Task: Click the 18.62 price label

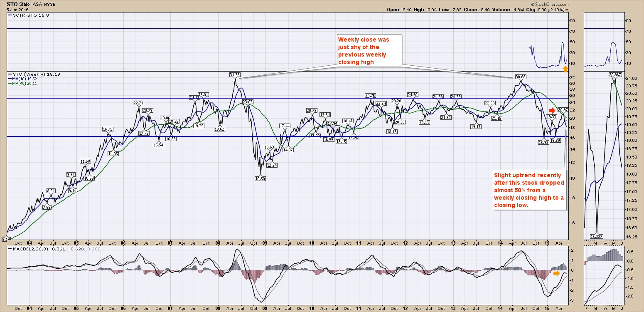Action: 220,129
